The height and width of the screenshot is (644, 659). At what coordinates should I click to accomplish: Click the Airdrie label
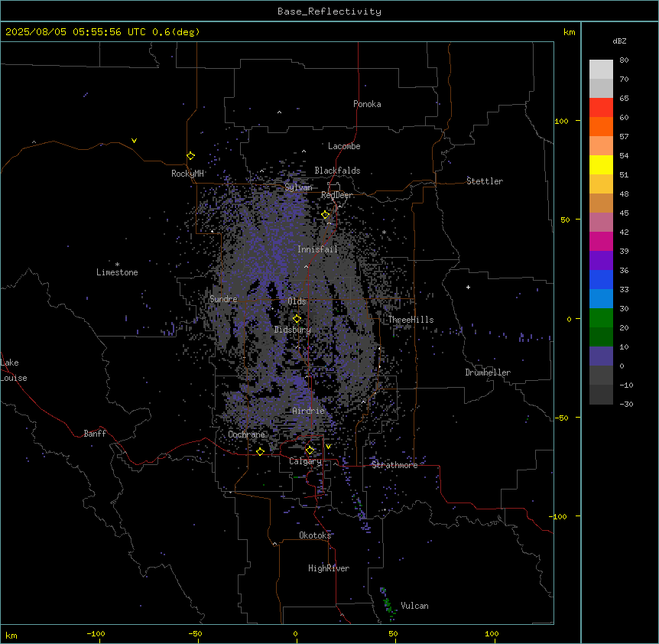point(309,411)
